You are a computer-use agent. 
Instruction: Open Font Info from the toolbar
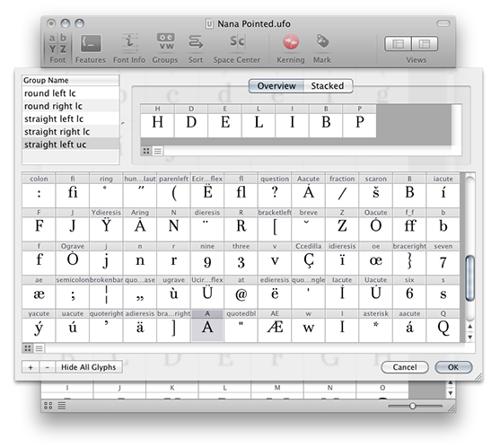(129, 48)
